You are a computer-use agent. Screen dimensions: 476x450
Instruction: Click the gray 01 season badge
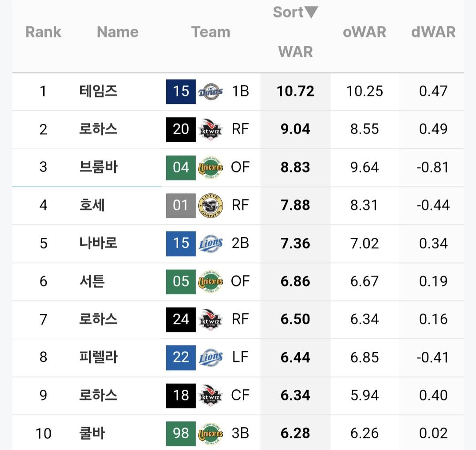(181, 206)
